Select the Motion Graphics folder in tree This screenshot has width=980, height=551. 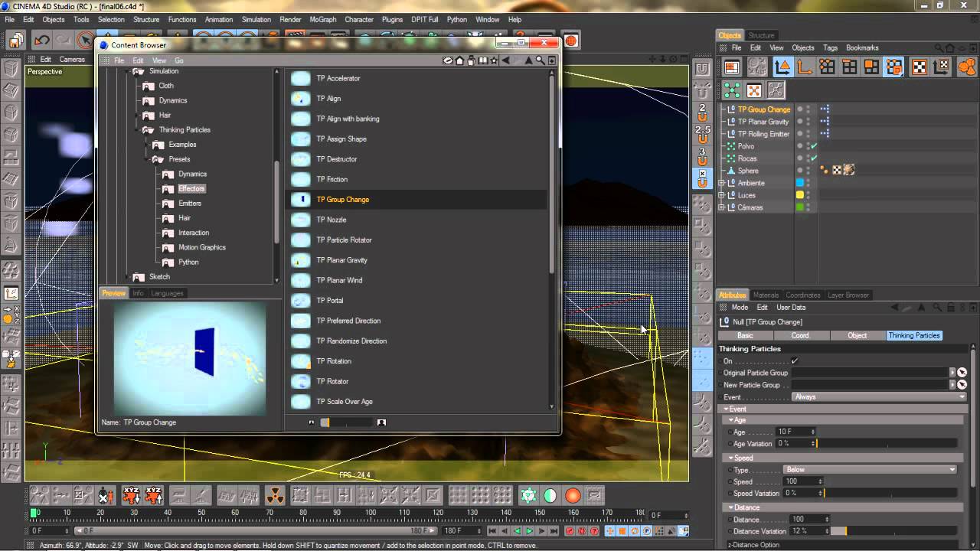202,247
